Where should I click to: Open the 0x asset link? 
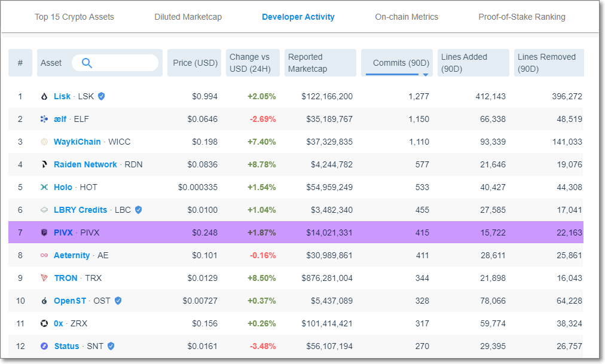pos(58,323)
